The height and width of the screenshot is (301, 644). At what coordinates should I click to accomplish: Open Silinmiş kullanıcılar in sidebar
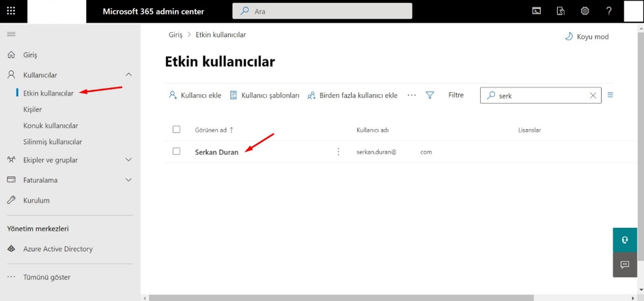click(53, 142)
